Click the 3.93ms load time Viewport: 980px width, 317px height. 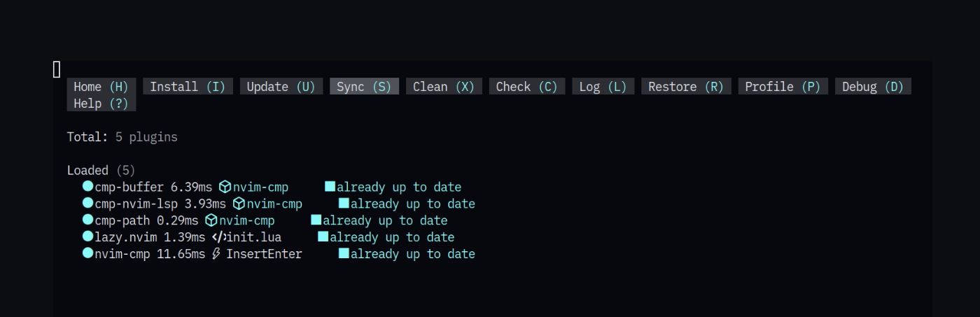tap(205, 204)
